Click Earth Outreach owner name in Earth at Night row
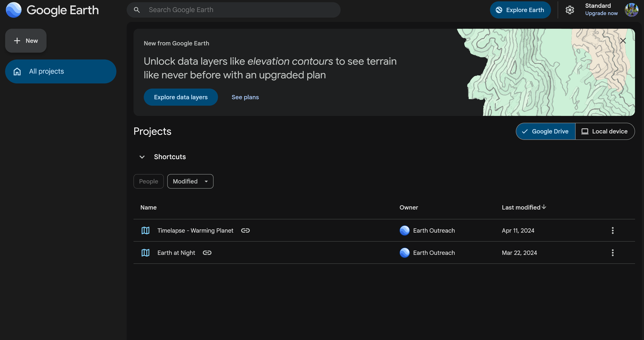The image size is (644, 340). click(x=434, y=253)
